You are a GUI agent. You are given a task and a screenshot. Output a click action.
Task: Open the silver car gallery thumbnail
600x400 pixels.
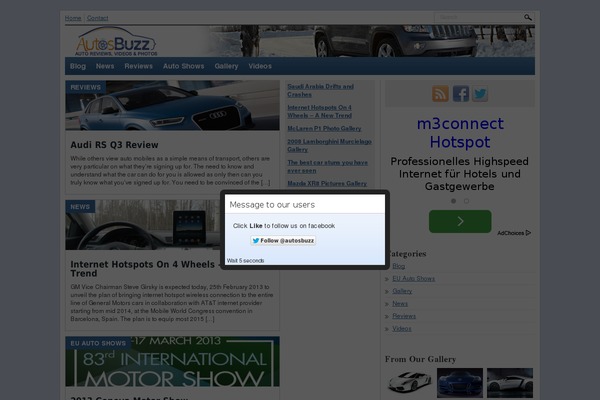point(510,383)
